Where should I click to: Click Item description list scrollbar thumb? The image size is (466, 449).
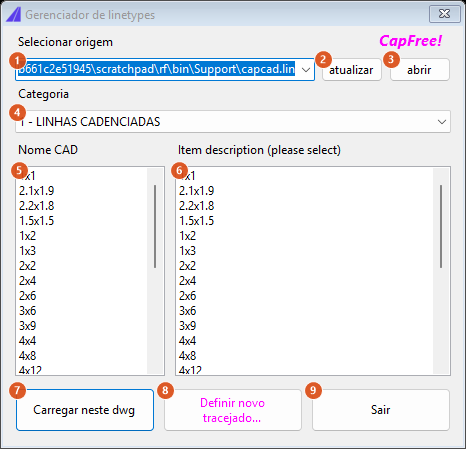pos(441,226)
